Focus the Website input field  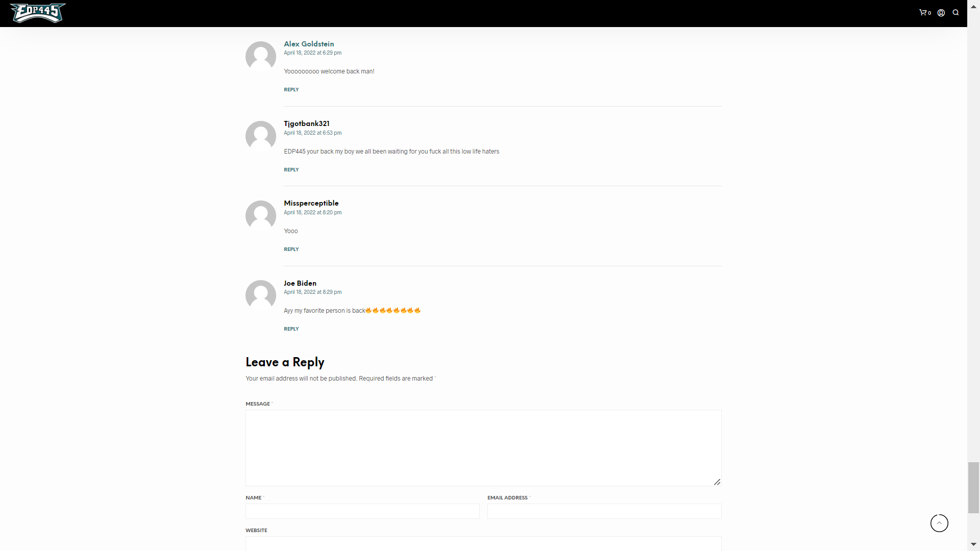point(483,543)
